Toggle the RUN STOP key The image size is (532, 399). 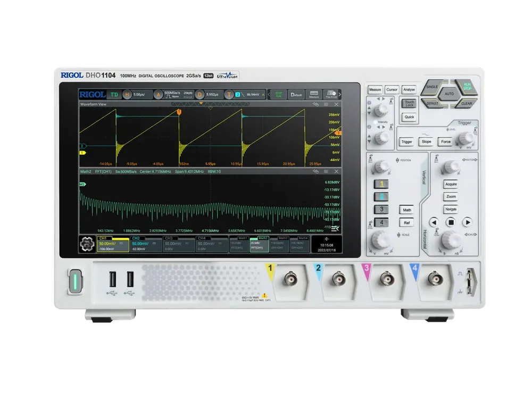tap(467, 87)
